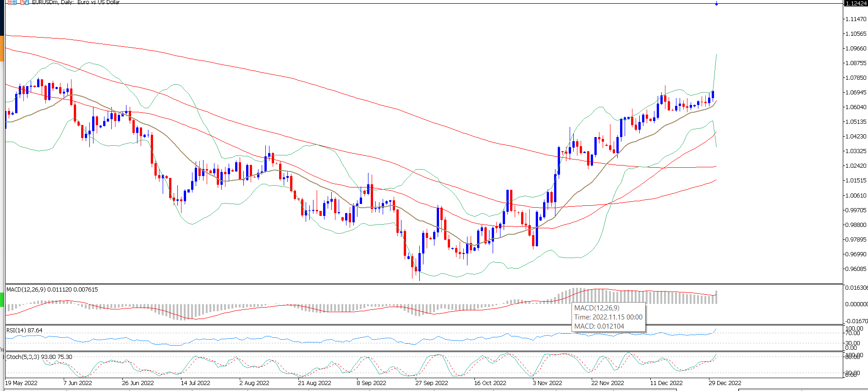Click the 1.05135 price scale label

tap(856, 122)
